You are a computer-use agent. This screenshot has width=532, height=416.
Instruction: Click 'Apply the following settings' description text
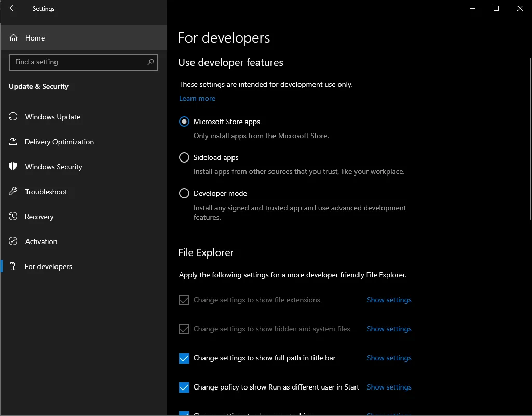point(293,275)
